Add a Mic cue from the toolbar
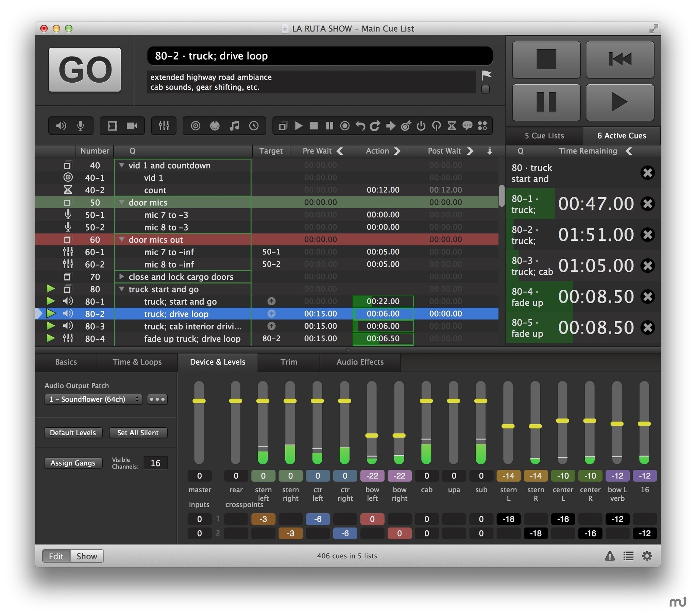 click(81, 126)
